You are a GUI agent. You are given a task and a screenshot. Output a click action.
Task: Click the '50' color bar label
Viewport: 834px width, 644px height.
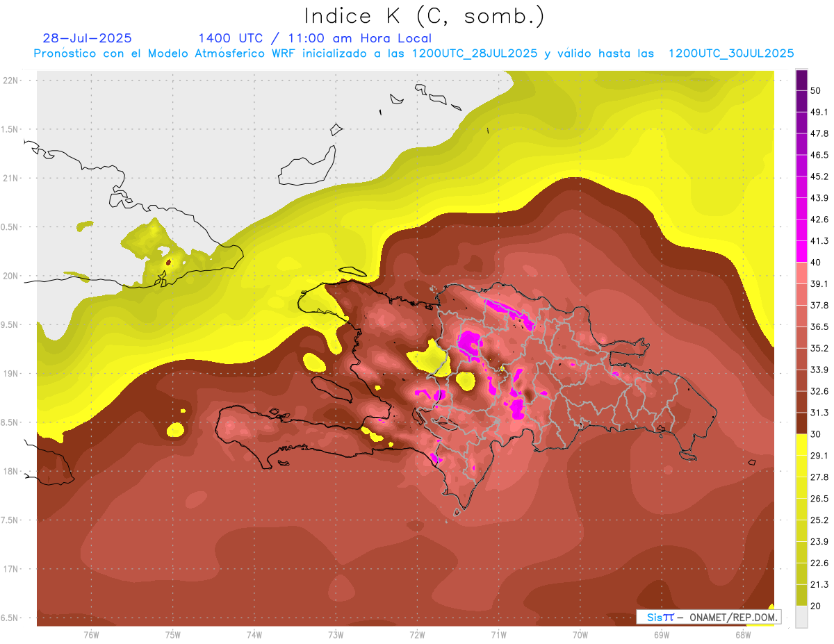click(x=816, y=90)
